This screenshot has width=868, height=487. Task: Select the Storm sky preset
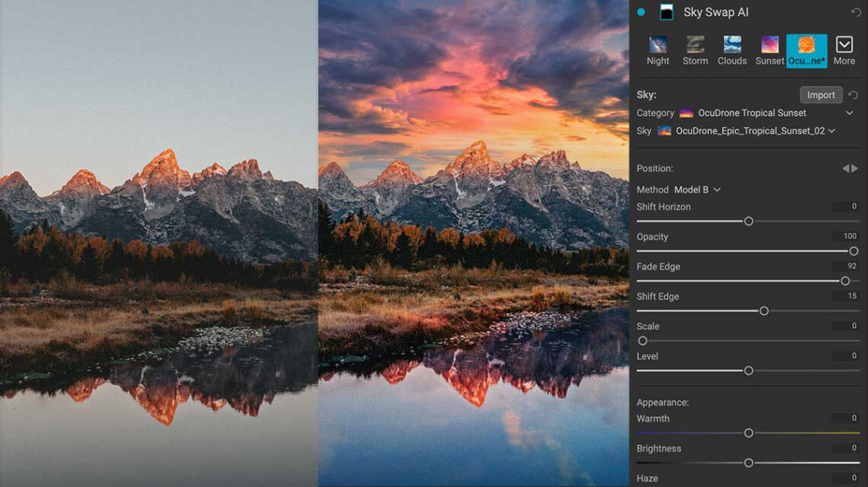695,51
